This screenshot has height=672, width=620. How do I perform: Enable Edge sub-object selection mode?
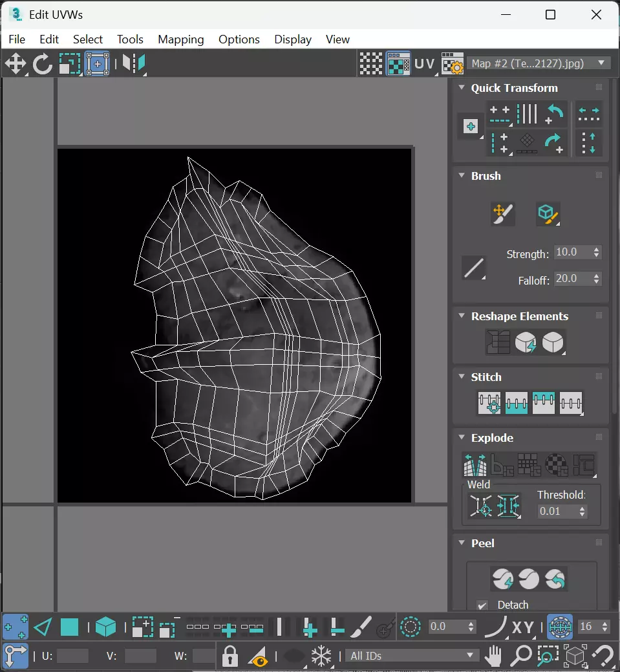coord(43,627)
